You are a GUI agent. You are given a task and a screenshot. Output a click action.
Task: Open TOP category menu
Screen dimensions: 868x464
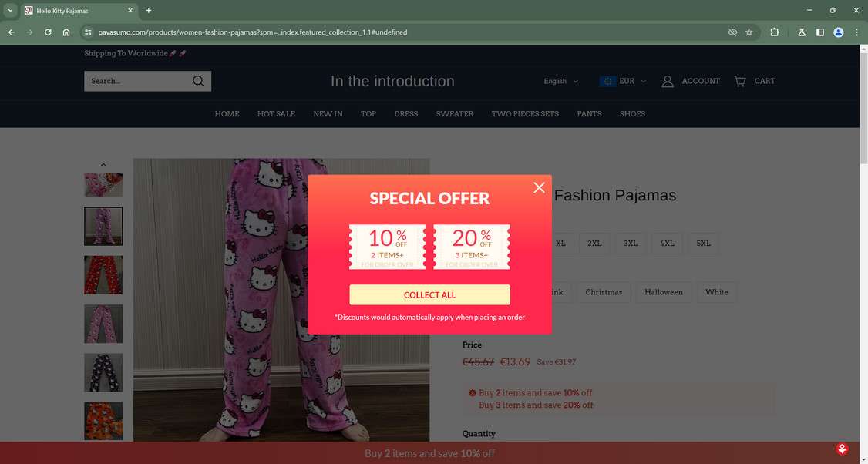pos(368,113)
